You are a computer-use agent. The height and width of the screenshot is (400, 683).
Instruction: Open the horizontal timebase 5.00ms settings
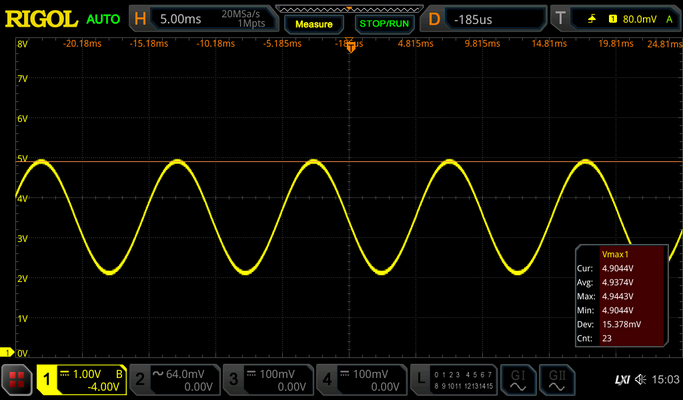[x=204, y=19]
